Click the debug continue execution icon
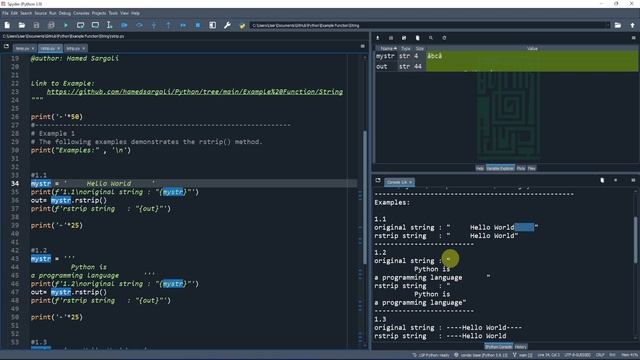 [183, 25]
